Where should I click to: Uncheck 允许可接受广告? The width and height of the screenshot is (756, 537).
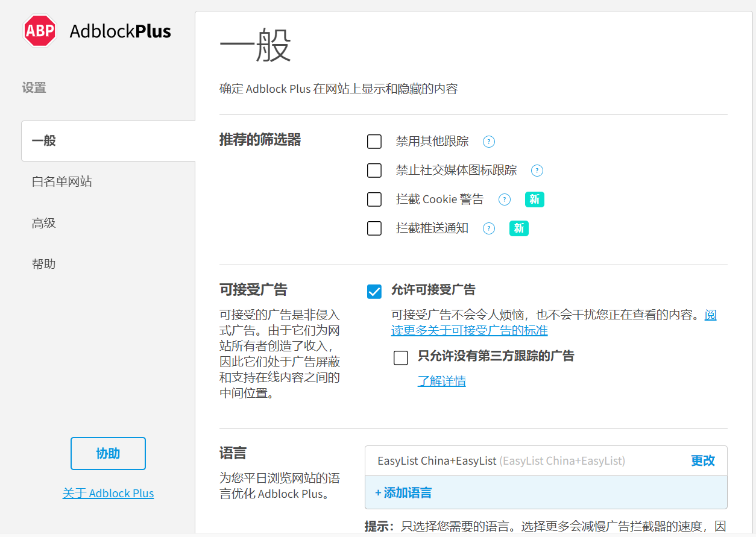pyautogui.click(x=374, y=292)
